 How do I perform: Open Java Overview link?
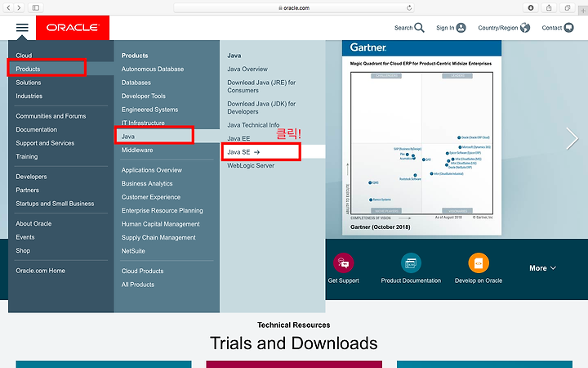click(247, 69)
